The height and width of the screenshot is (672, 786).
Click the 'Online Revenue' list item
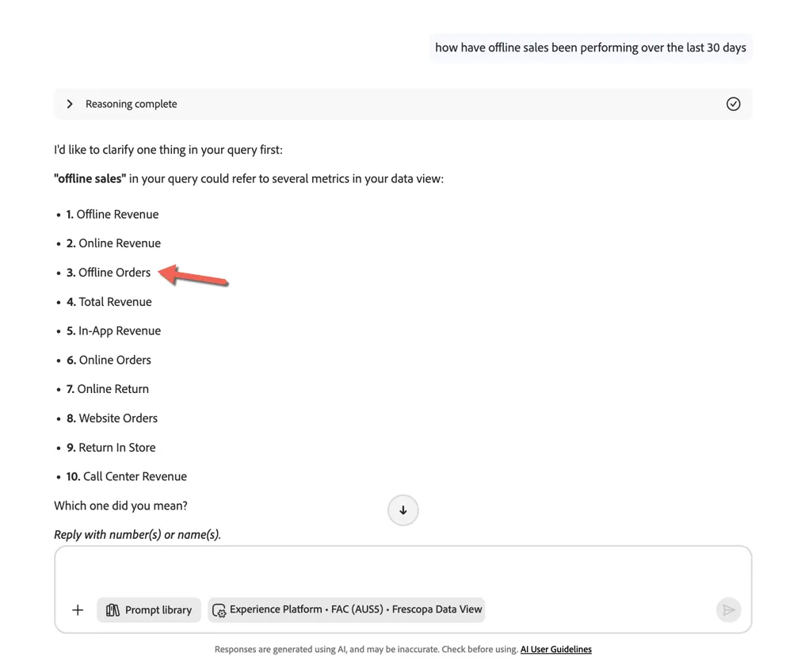click(114, 243)
